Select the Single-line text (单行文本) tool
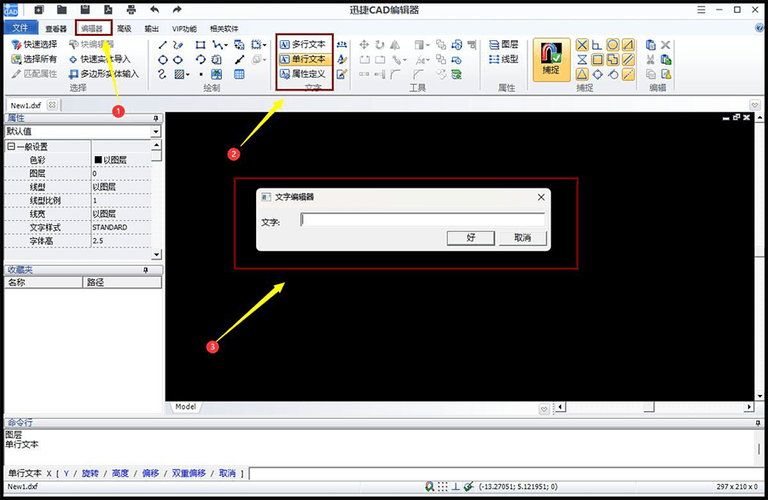 [304, 59]
